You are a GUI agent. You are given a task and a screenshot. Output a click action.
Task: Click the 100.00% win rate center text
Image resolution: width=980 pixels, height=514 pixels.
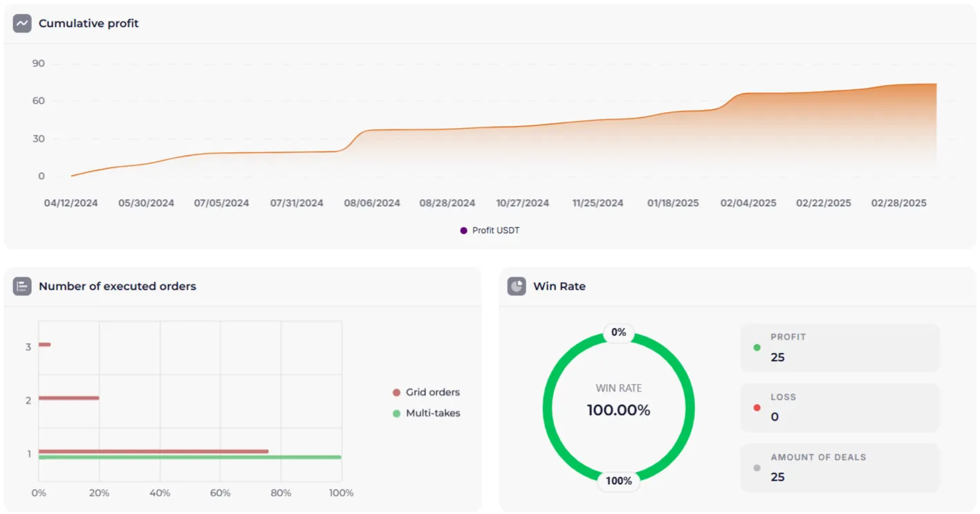[618, 410]
